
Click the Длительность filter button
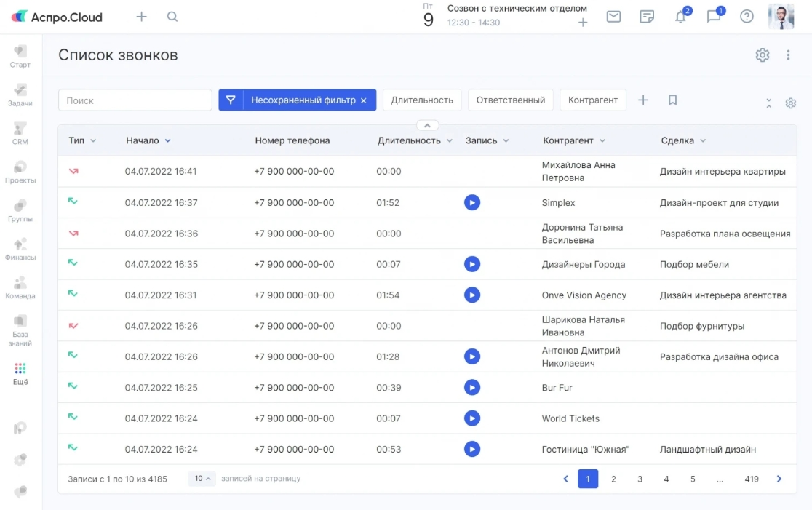coord(422,100)
